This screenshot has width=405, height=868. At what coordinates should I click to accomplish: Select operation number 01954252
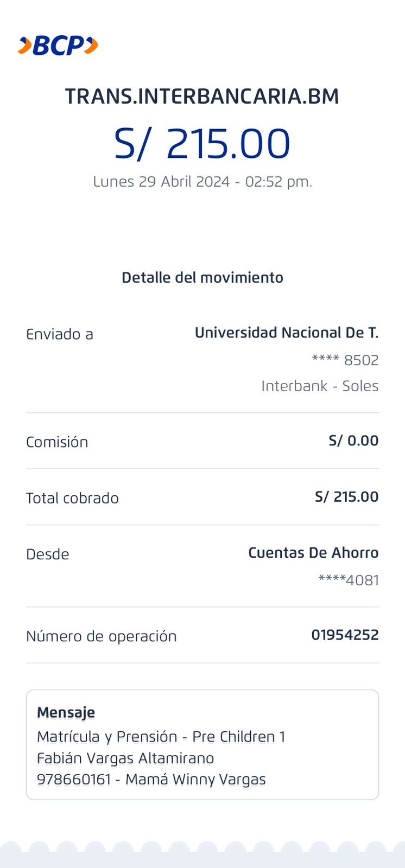click(x=345, y=635)
